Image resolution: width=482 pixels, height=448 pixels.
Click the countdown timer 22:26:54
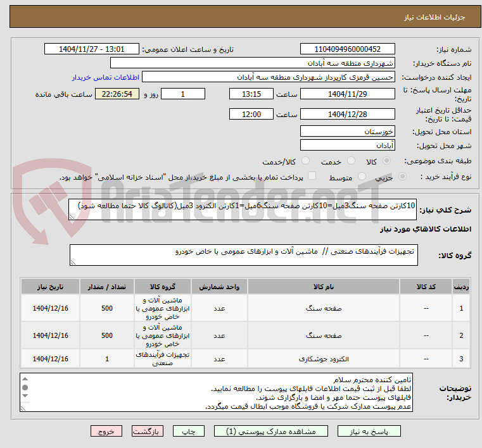click(117, 94)
